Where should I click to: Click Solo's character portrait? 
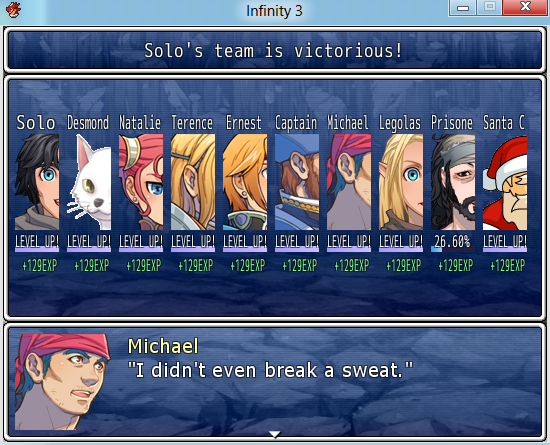pos(37,182)
